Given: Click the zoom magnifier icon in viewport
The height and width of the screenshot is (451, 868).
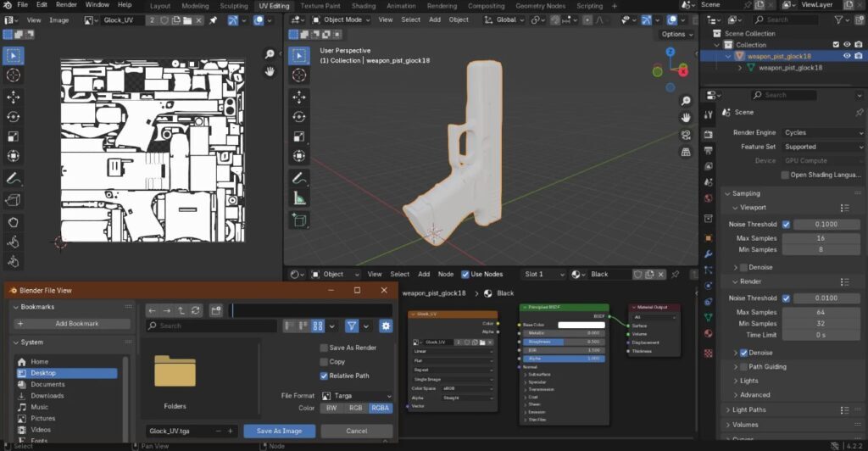Looking at the screenshot, I should (685, 99).
